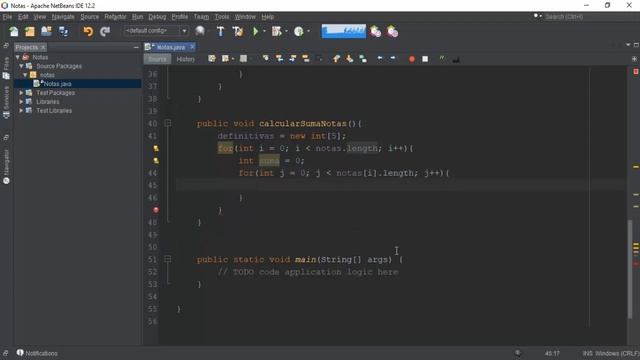Click the Build Project hammer icon

tap(220, 31)
